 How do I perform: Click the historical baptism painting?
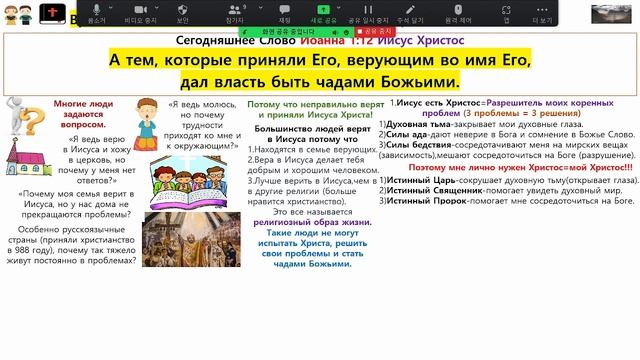point(191,239)
